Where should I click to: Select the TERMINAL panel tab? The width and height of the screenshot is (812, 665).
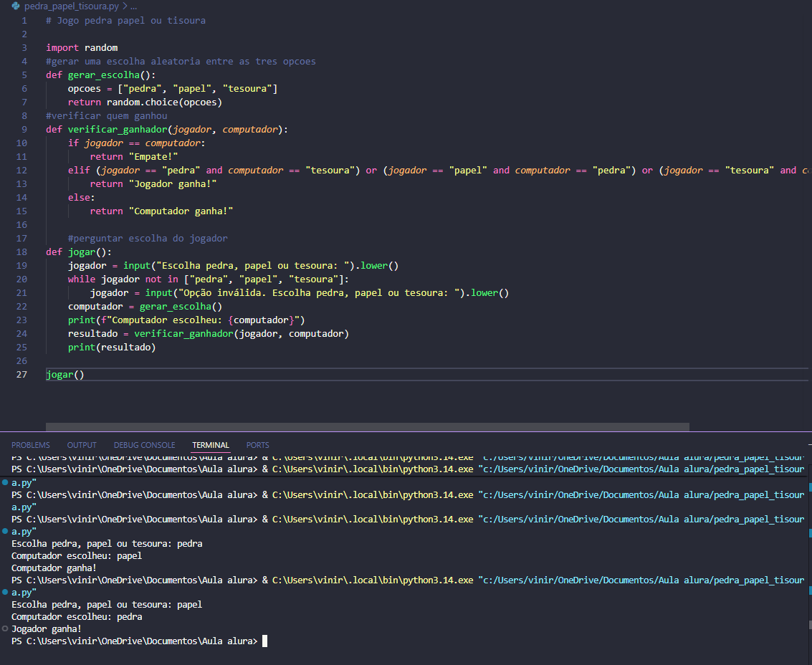pyautogui.click(x=211, y=445)
